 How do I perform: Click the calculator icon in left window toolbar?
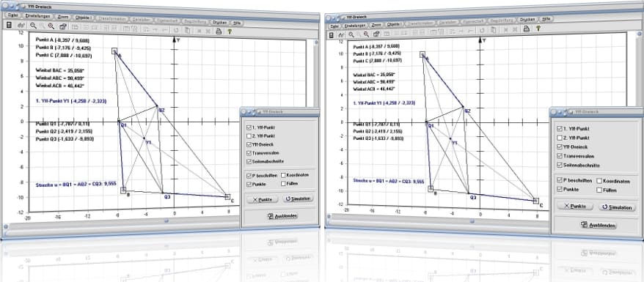9,26
